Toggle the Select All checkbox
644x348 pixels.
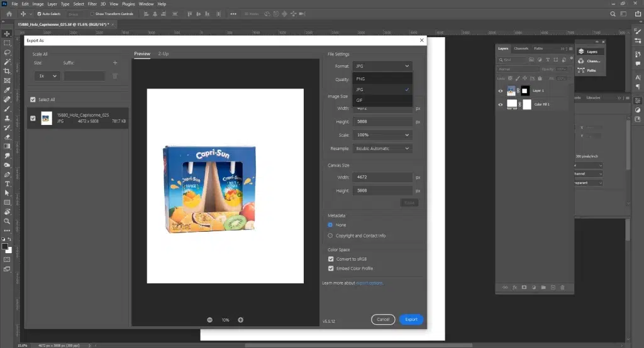point(33,100)
